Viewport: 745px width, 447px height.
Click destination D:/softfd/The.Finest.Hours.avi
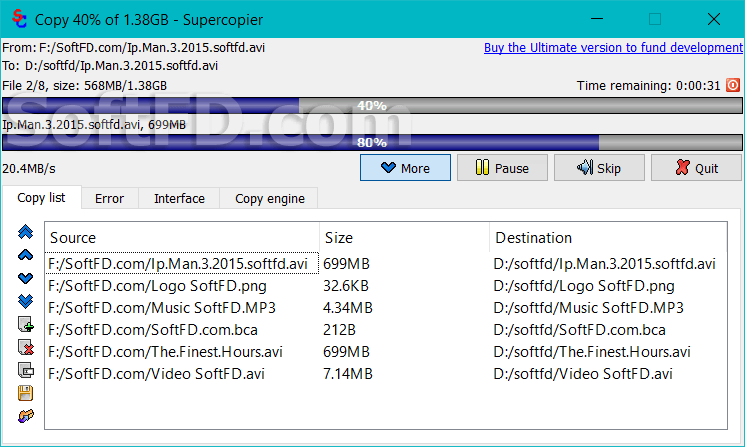[592, 352]
